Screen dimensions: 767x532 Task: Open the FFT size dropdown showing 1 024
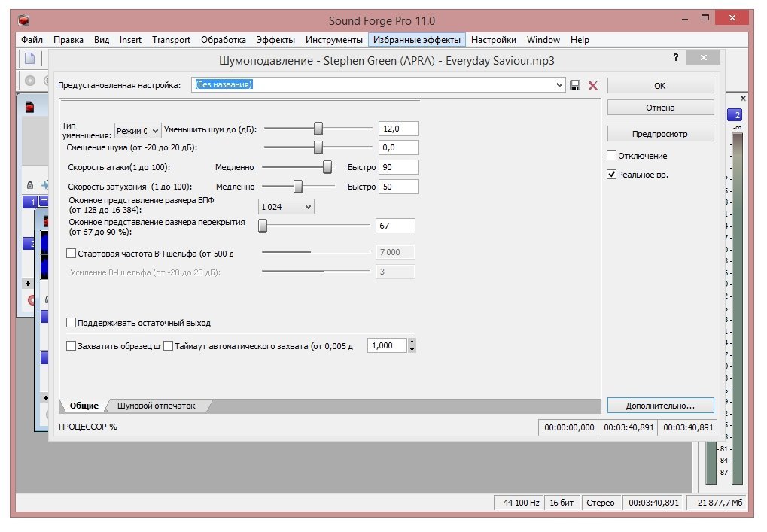point(286,207)
